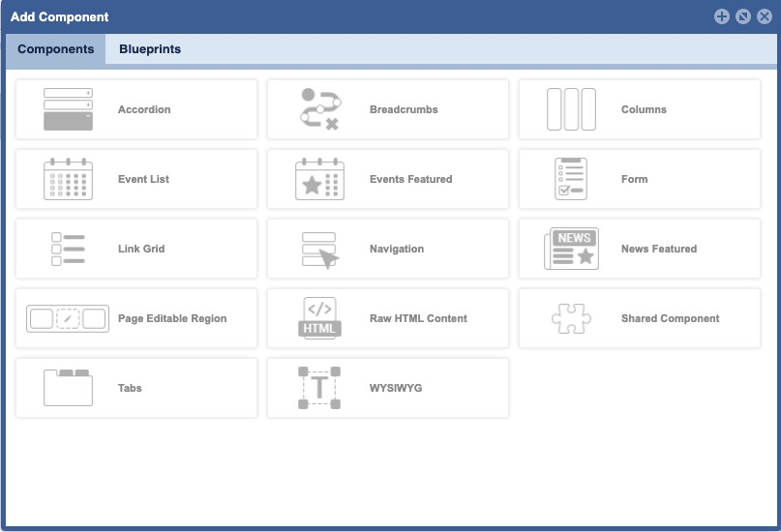Click the Accordion component icon
Viewport: 781px width, 532px height.
click(68, 109)
